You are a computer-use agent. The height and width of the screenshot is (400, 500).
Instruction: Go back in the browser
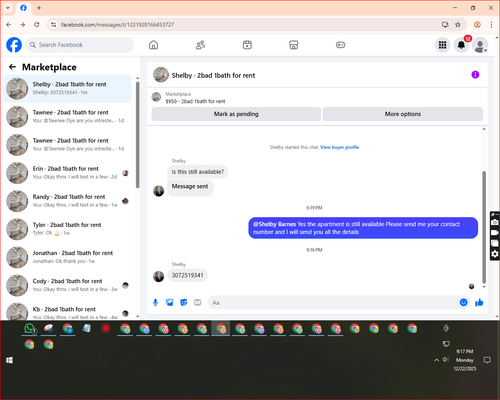click(9, 24)
